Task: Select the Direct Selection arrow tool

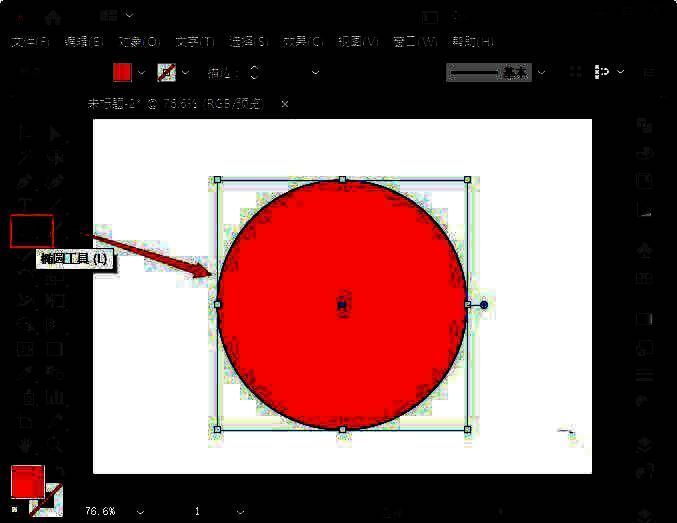Action: point(55,134)
